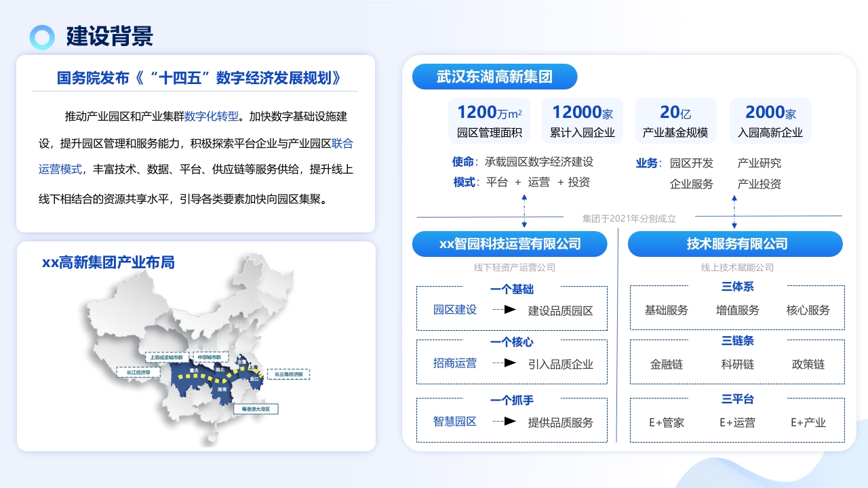The width and height of the screenshot is (868, 488).
Task: Click the text 承载园区数字经济建设
Action: click(539, 162)
